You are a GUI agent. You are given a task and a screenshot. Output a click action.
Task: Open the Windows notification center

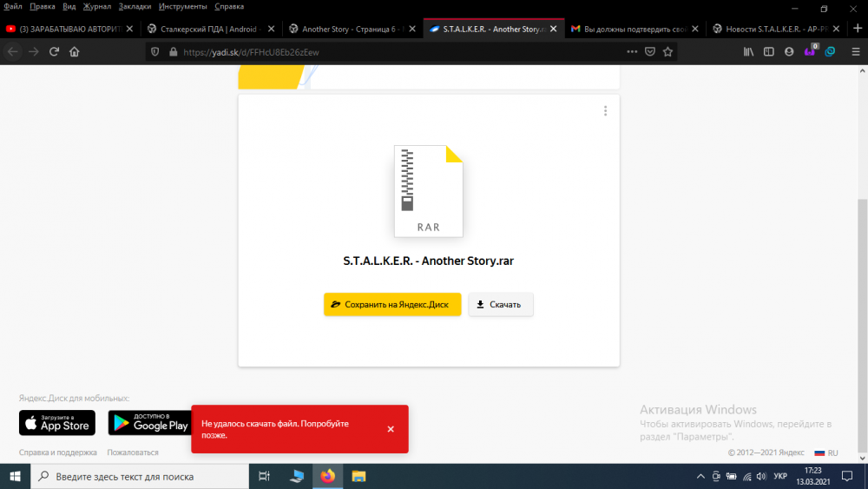tap(847, 476)
